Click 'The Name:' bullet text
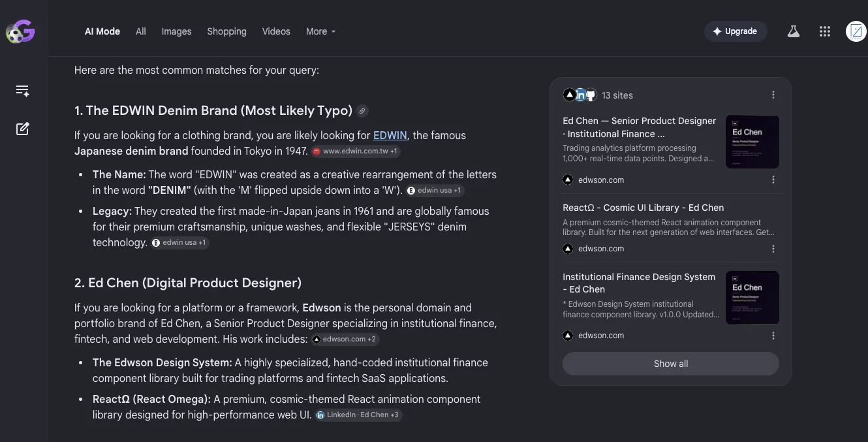868x442 pixels. point(119,174)
